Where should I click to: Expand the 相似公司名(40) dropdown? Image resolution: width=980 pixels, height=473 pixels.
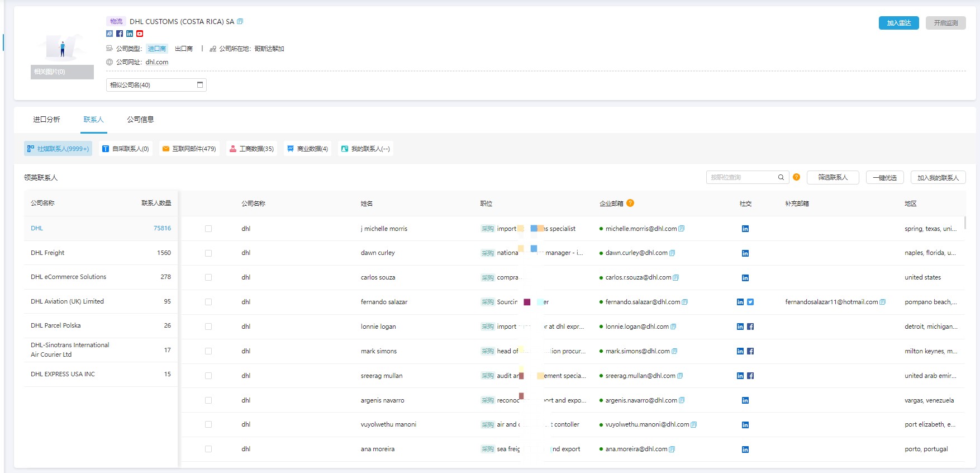tap(156, 85)
